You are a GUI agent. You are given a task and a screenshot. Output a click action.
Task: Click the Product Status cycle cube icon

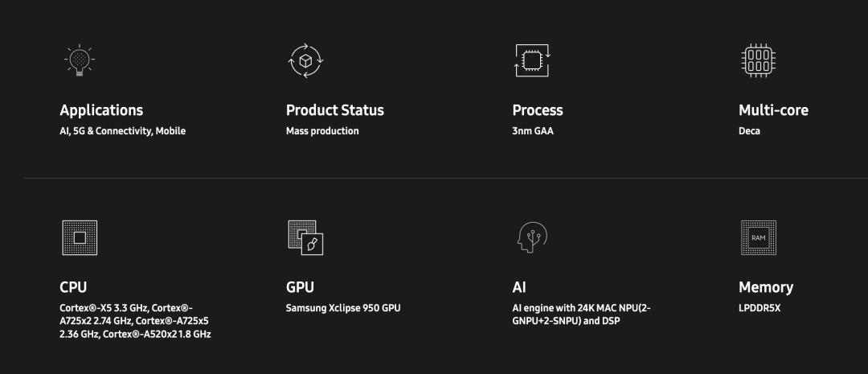pyautogui.click(x=305, y=60)
